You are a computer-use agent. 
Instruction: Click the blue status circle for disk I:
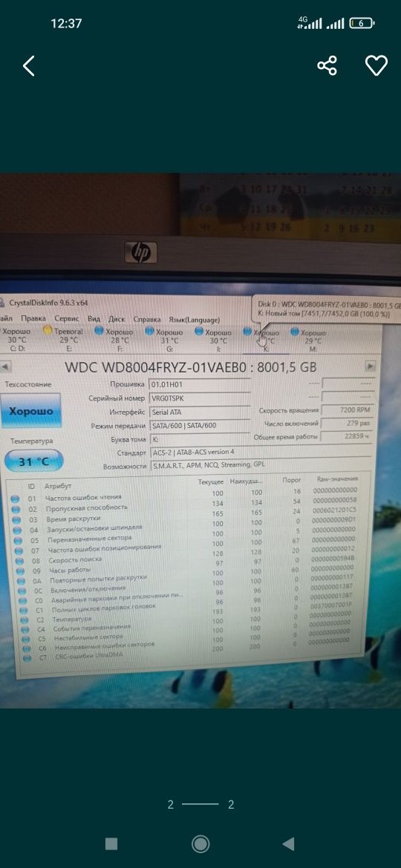point(199,332)
